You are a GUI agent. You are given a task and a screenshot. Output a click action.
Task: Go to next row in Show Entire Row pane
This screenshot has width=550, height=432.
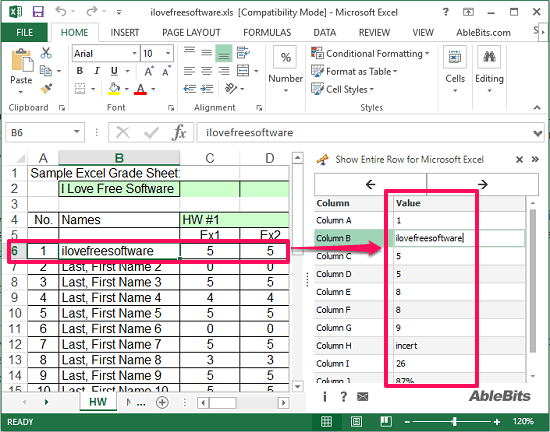482,184
